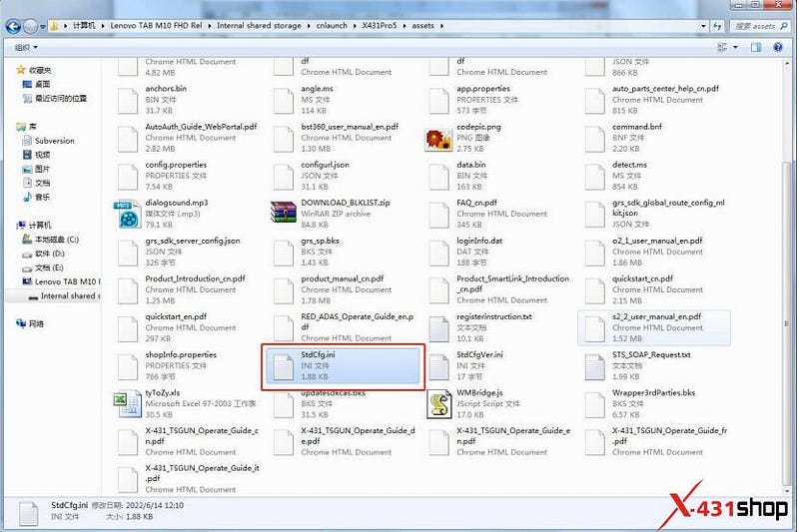The height and width of the screenshot is (532, 799).
Task: Select Lenovo TAB M10 device in sidebar
Action: click(x=61, y=281)
